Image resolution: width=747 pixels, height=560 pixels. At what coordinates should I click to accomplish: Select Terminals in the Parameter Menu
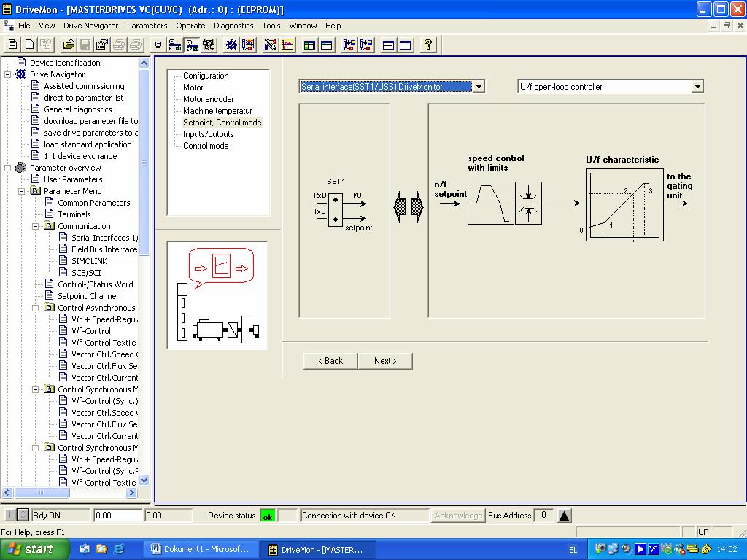tap(74, 214)
